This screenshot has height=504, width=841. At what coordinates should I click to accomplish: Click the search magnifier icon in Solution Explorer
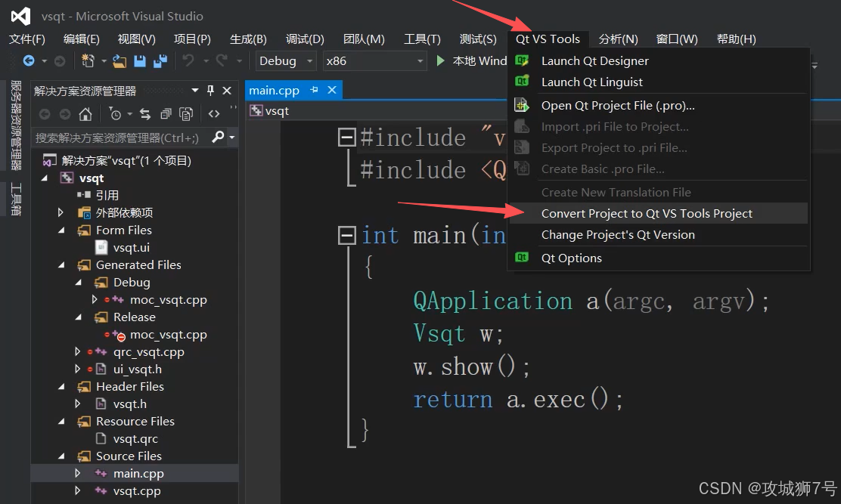(x=218, y=137)
